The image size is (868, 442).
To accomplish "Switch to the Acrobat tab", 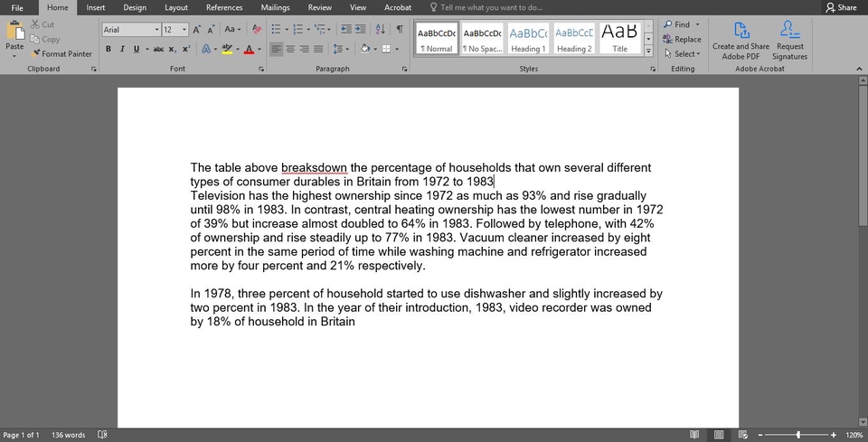I will coord(398,8).
